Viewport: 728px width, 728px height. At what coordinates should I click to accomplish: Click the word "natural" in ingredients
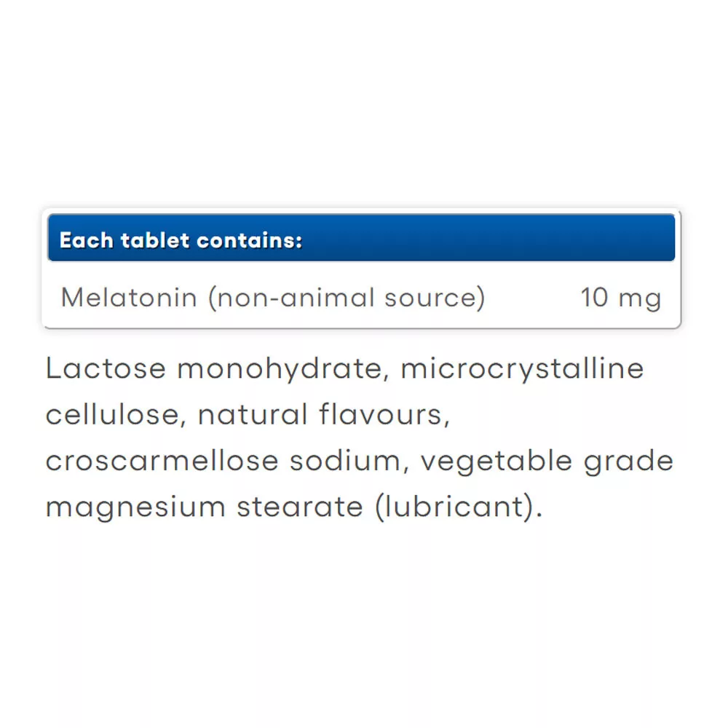[253, 415]
